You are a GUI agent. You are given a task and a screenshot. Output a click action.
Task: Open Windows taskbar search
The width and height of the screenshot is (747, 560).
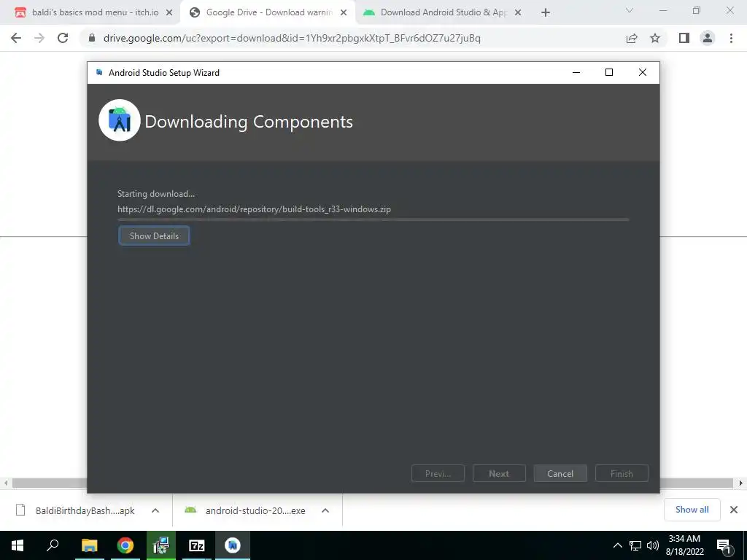coord(53,545)
